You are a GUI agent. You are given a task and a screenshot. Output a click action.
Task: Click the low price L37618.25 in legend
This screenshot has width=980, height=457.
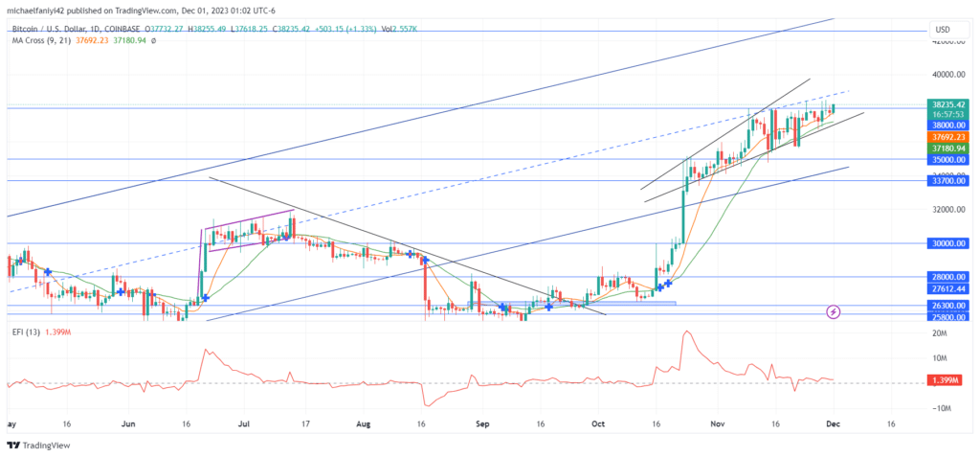tap(248, 29)
